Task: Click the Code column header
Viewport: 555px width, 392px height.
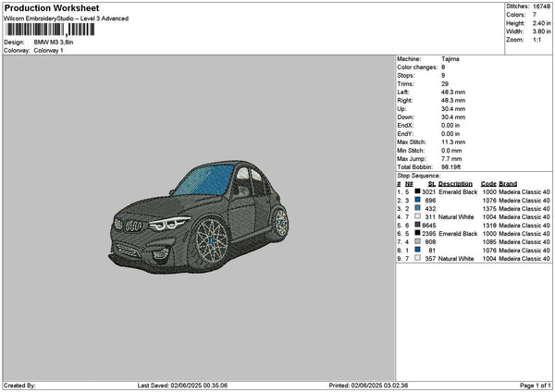Action: [x=488, y=183]
